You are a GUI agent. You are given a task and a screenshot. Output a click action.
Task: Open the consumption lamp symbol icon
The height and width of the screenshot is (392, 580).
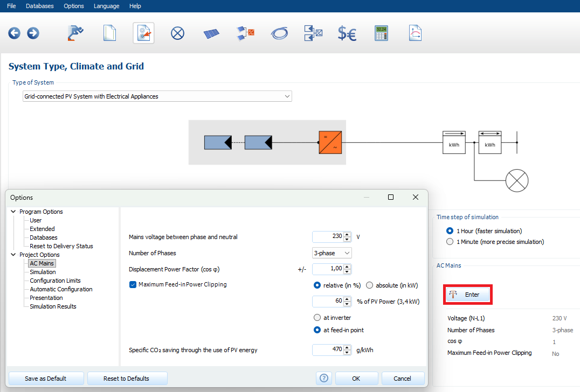177,33
